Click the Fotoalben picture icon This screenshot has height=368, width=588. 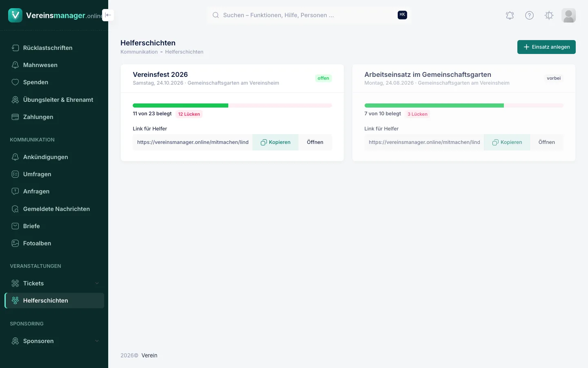(15, 243)
